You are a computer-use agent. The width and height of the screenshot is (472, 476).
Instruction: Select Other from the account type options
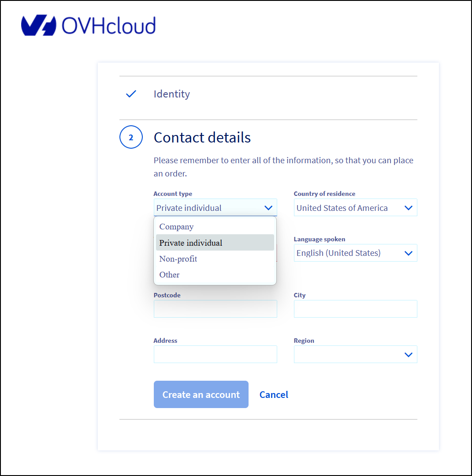(x=169, y=274)
